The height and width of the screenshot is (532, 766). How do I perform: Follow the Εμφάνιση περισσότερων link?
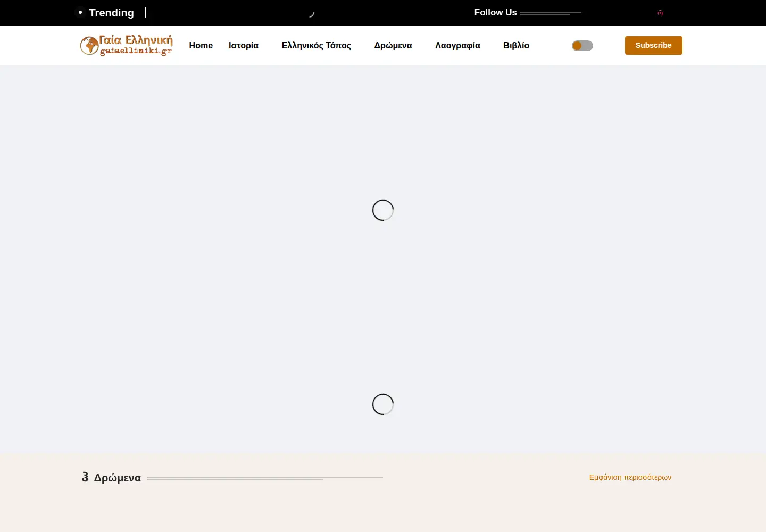click(x=630, y=477)
